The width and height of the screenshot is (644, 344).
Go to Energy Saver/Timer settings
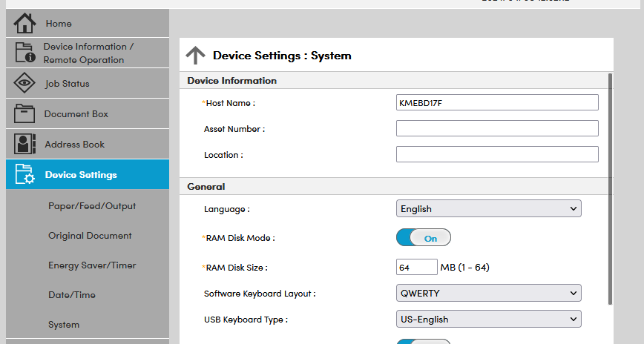click(x=92, y=265)
